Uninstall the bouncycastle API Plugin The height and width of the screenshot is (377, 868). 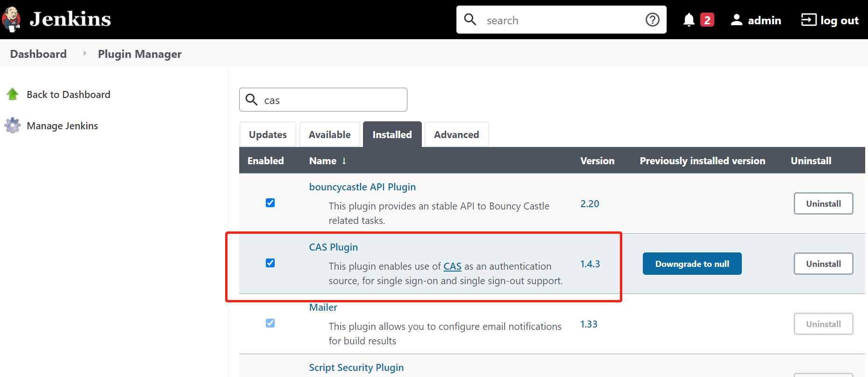(x=823, y=203)
